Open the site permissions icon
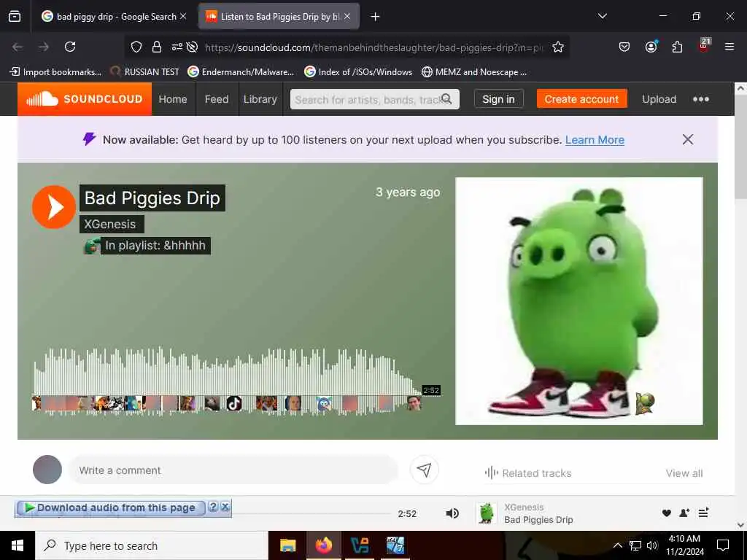Screen dimensions: 747x560 (x=177, y=47)
